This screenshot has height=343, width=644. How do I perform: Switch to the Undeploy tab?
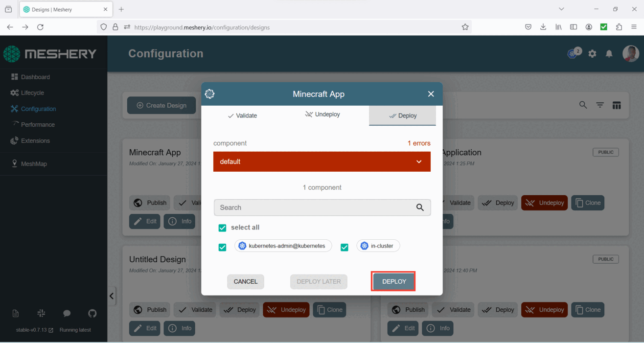[322, 114]
